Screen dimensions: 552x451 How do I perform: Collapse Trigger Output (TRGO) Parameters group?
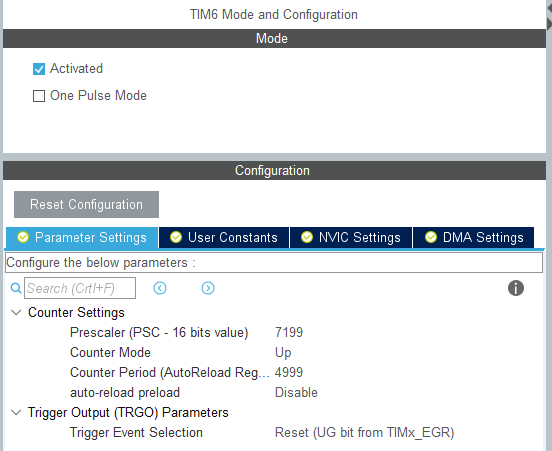point(16,412)
